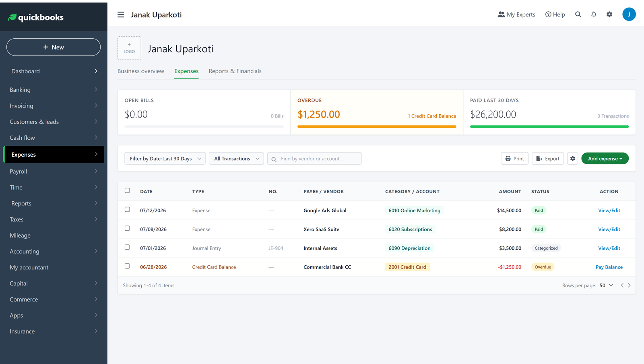
Task: Open the Add expense dropdown
Action: pos(605,159)
